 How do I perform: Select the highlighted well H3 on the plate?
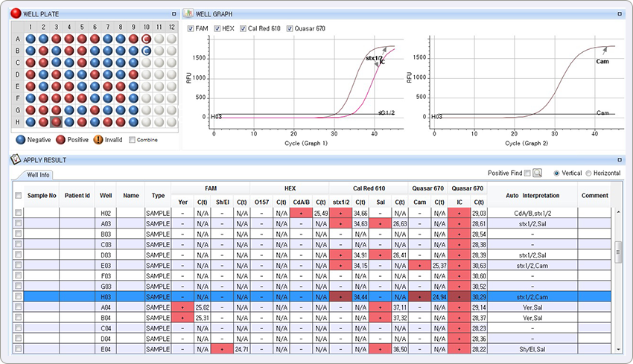pos(56,122)
